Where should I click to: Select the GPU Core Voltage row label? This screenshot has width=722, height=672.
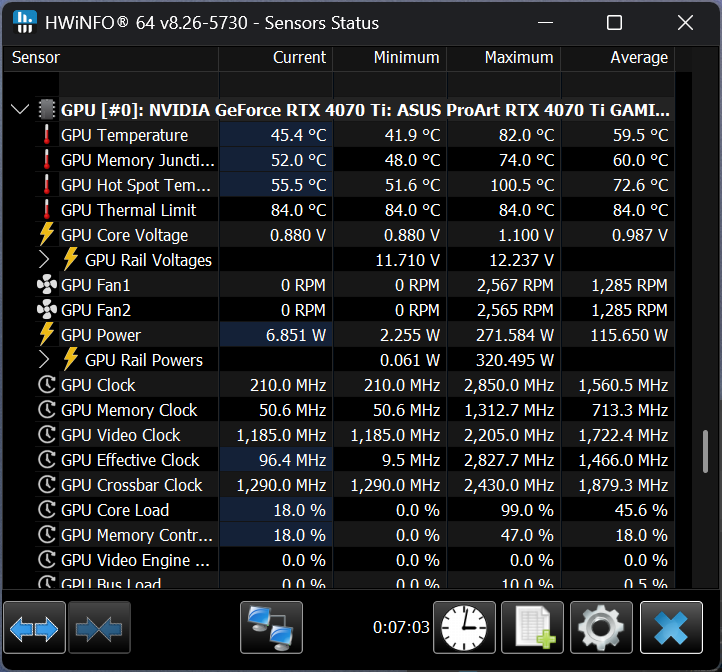click(x=124, y=235)
